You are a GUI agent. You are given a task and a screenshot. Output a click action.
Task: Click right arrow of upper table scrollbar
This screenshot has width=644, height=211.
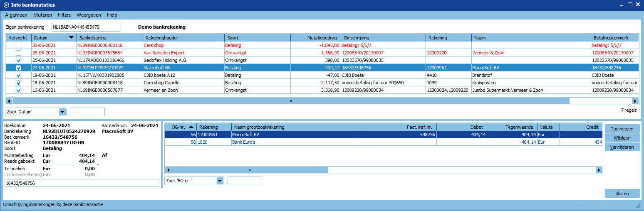coord(635,101)
